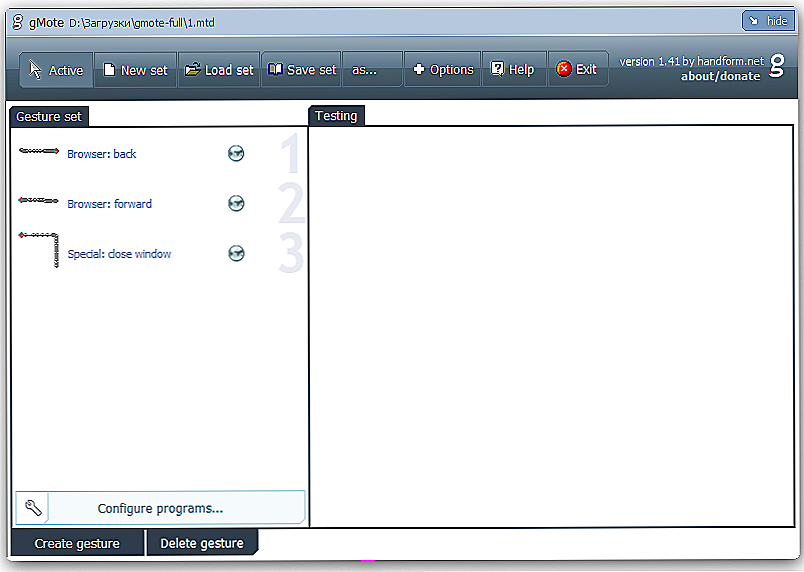The image size is (804, 572).
Task: Click the gMote logo in title bar
Action: click(x=17, y=22)
